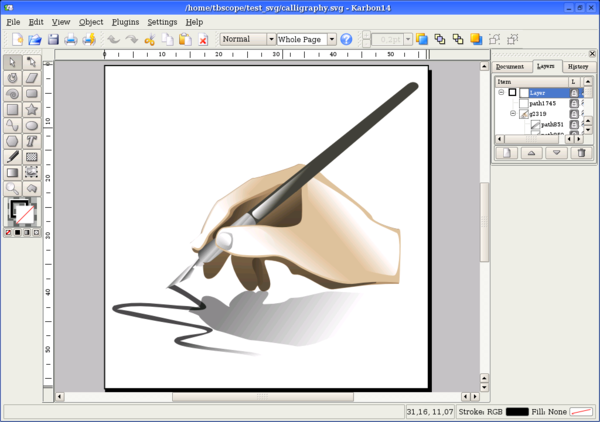This screenshot has height=422, width=600.
Task: Activate the Ellipse tool
Action: tap(31, 125)
